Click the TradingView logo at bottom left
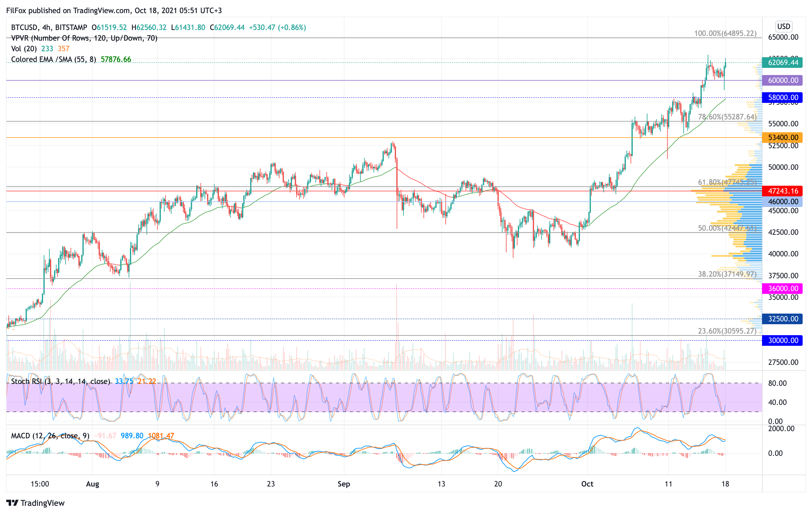The width and height of the screenshot is (812, 514). click(35, 503)
